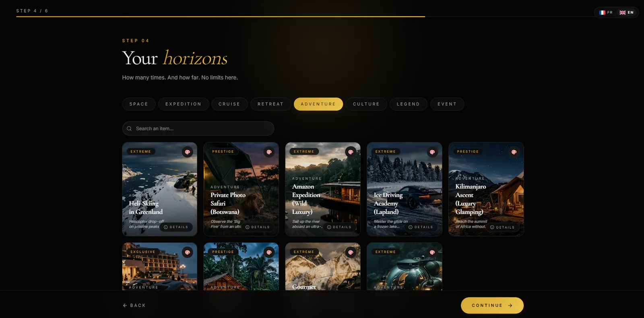
Task: Click the PRESTIGE badge on Private Photo Safari card
Action: [x=223, y=152]
